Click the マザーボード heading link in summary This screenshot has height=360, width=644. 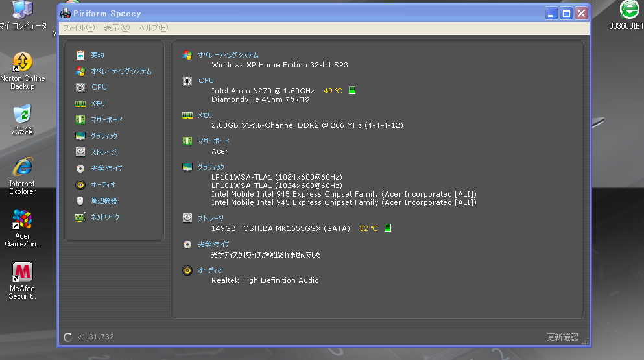tap(213, 141)
